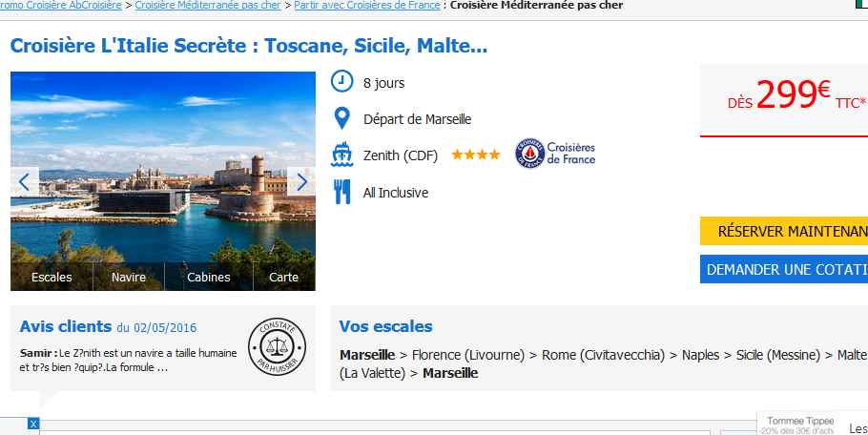The image size is (868, 435).
Task: Click the departure location pin icon
Action: pyautogui.click(x=341, y=119)
